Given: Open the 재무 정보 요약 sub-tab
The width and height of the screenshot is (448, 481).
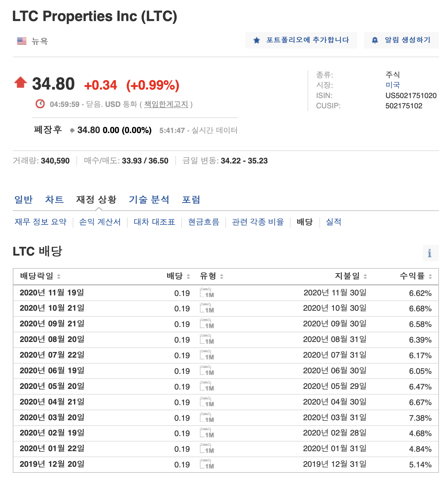Looking at the screenshot, I should (41, 222).
